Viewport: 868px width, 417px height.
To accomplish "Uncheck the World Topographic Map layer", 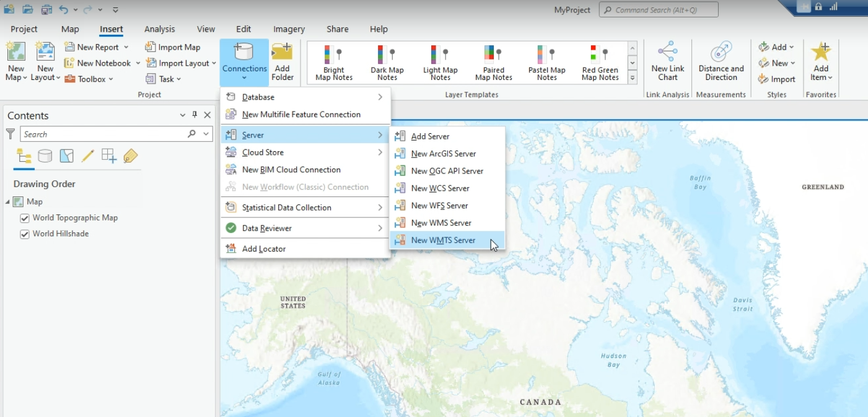I will pos(25,218).
